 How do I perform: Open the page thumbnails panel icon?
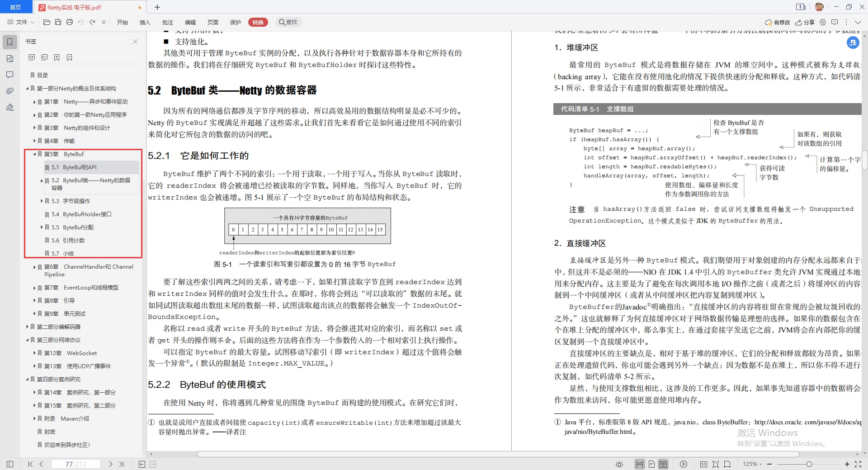tap(9, 58)
